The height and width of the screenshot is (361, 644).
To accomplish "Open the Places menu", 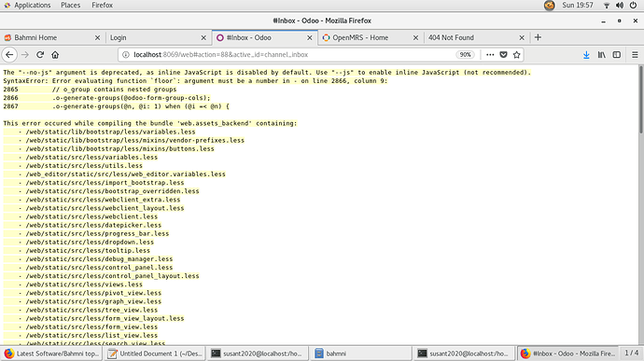I will pos(71,5).
